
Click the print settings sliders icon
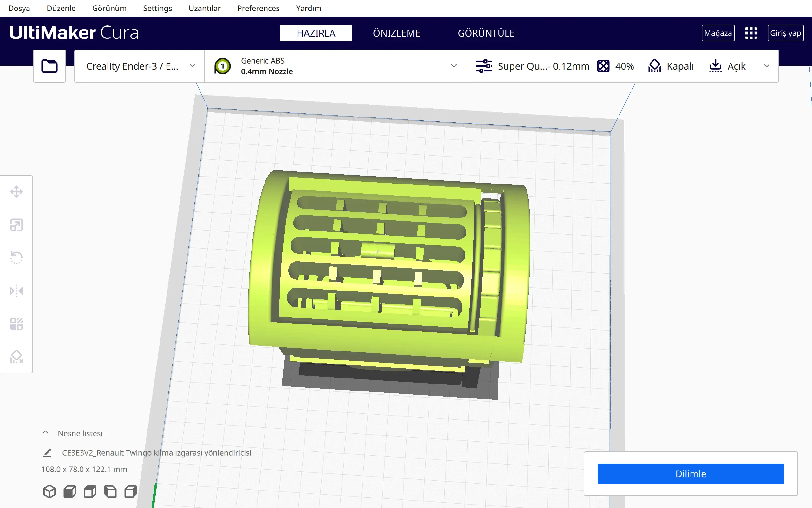click(484, 66)
